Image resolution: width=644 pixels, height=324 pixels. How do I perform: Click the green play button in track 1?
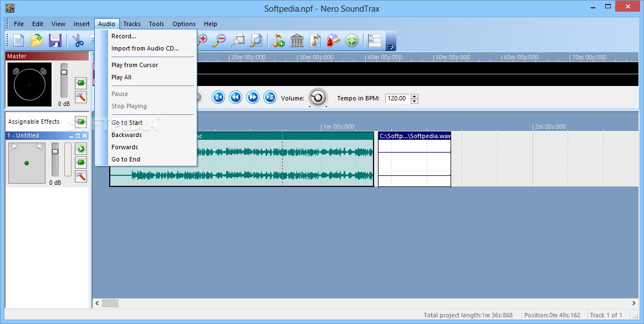[81, 149]
